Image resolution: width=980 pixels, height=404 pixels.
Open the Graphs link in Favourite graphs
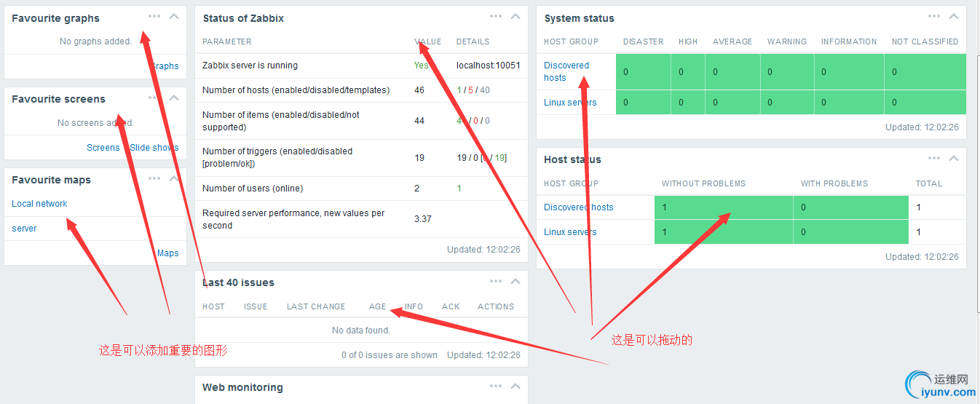click(x=165, y=66)
